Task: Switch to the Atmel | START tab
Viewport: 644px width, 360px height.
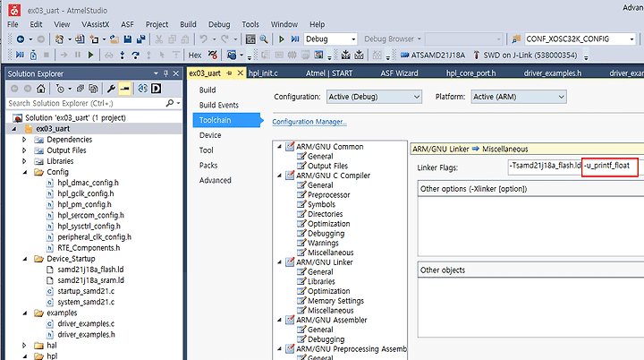Action: click(329, 73)
